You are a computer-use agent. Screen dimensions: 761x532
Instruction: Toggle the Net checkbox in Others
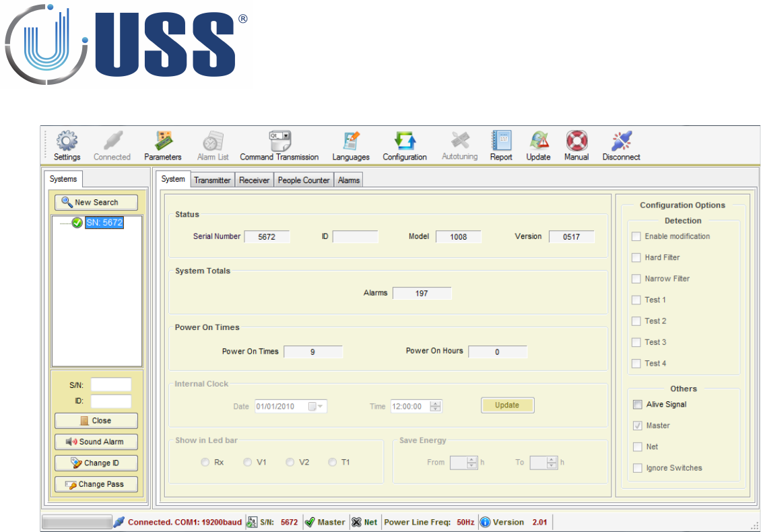click(x=638, y=447)
